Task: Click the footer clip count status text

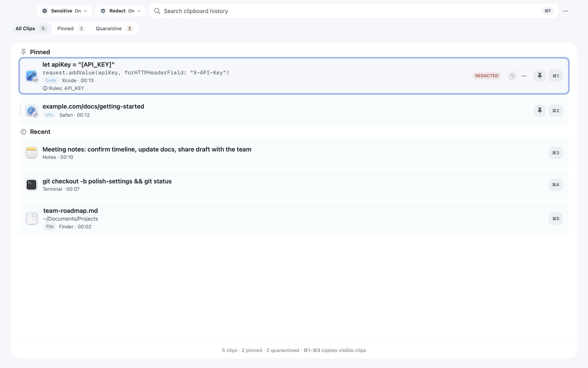Action: (x=294, y=350)
